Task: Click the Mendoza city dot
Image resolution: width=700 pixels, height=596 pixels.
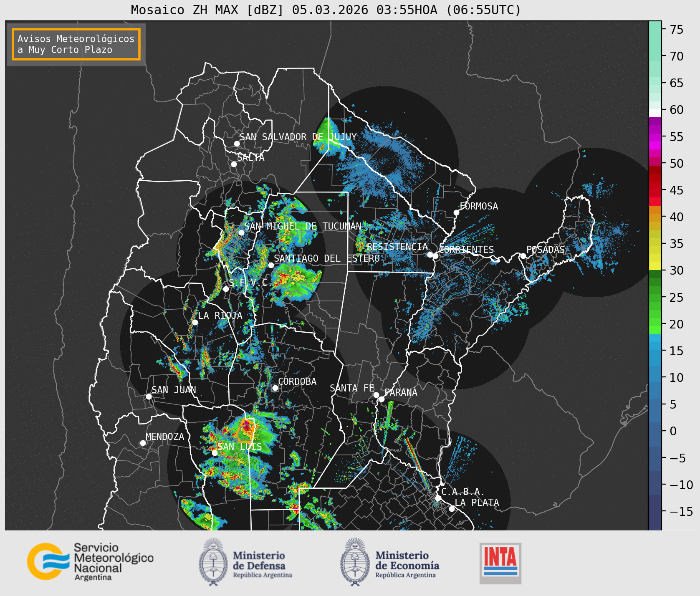Action: coord(143,443)
